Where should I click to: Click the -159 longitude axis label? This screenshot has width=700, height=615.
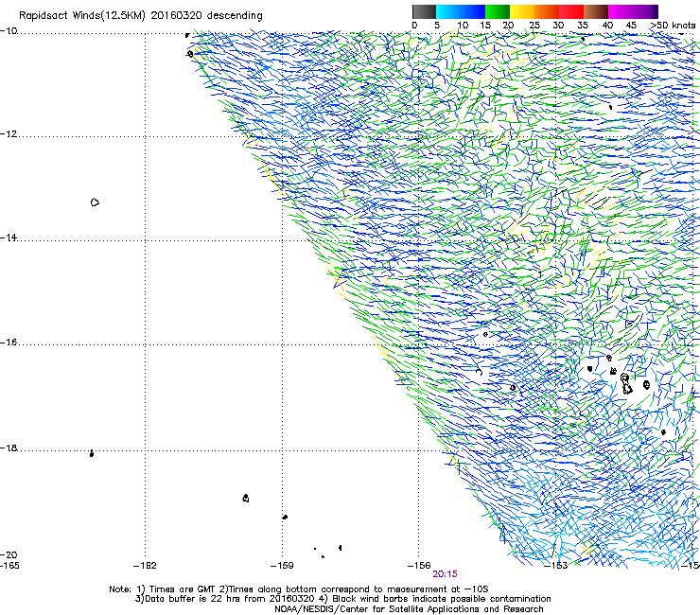282,566
